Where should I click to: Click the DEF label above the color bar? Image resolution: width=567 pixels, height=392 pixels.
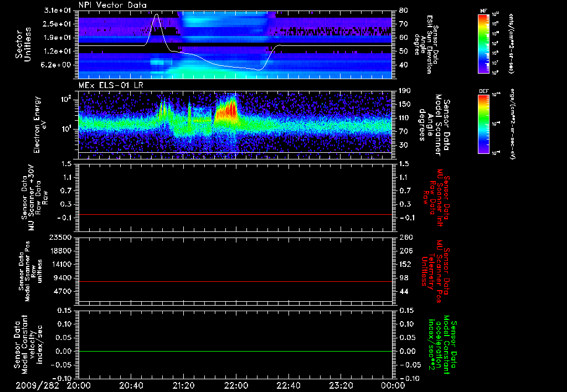coord(484,91)
